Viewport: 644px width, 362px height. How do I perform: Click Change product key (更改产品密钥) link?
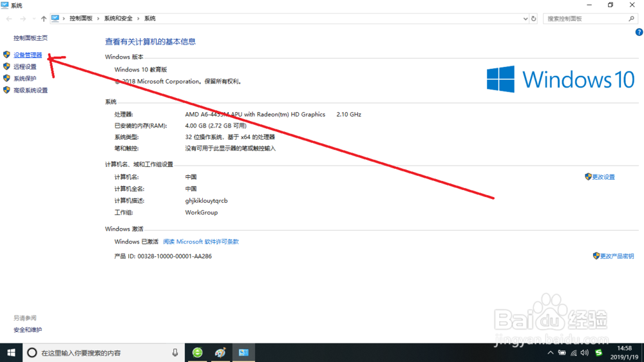(617, 256)
